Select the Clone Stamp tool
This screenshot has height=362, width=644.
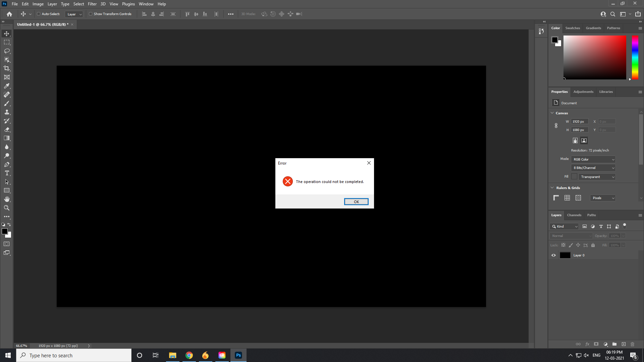pos(7,112)
